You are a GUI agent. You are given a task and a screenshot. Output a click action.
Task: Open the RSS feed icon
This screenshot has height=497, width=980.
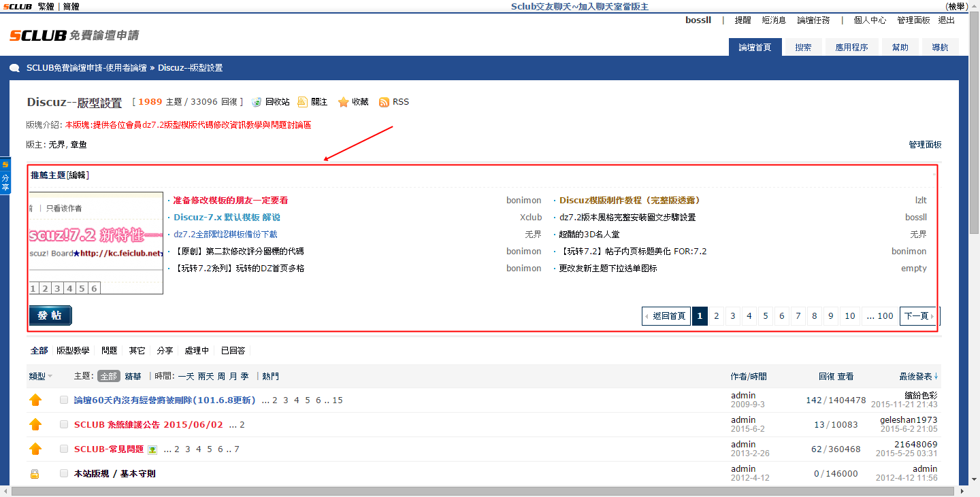point(385,102)
